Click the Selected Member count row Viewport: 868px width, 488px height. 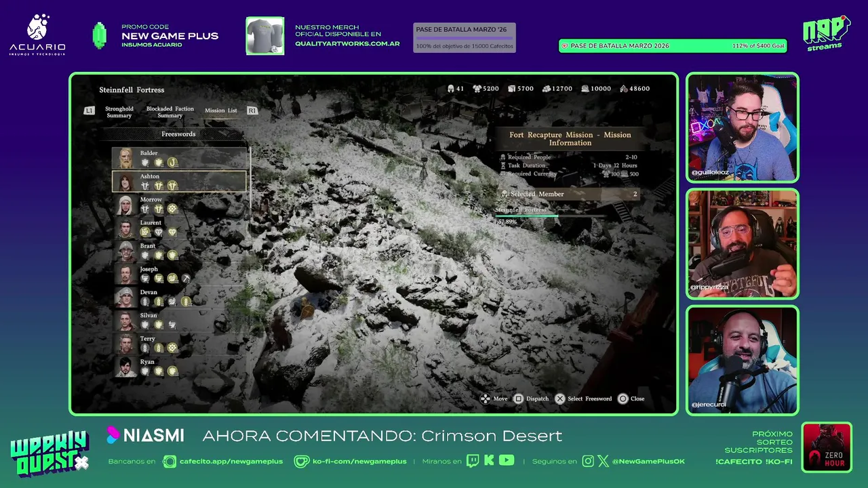[x=569, y=194]
